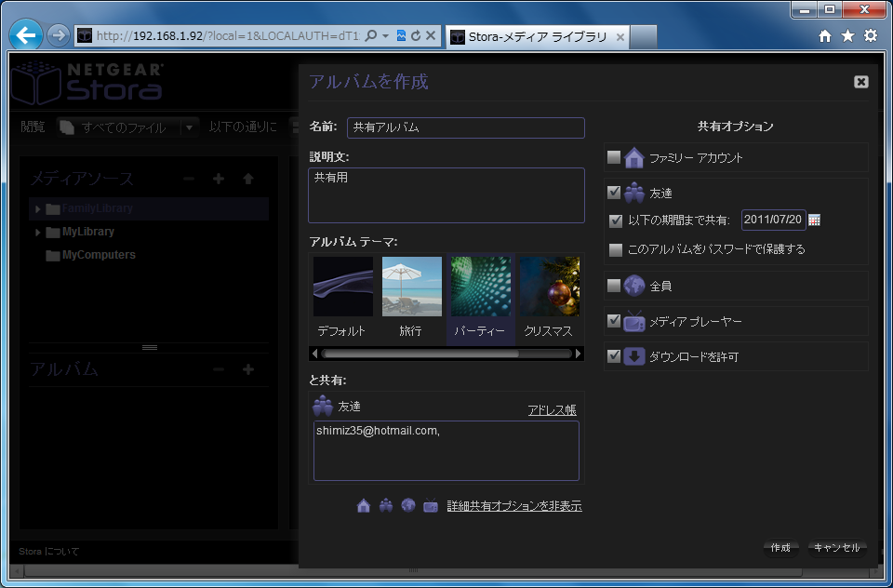Open browser settings gear icon
This screenshot has width=893, height=588.
click(x=871, y=36)
